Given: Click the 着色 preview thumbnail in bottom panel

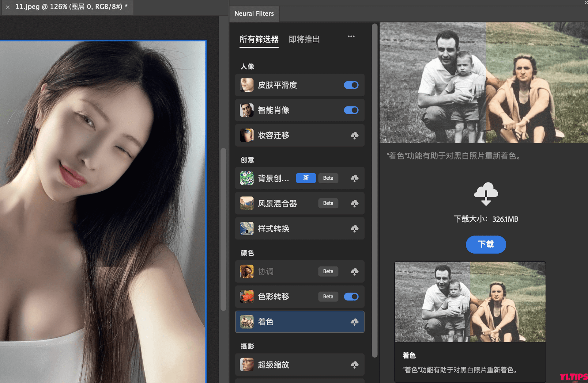Looking at the screenshot, I should tap(470, 302).
